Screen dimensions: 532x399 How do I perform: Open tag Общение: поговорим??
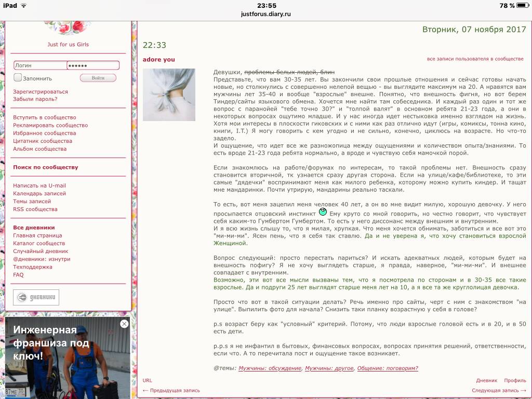tap(388, 368)
